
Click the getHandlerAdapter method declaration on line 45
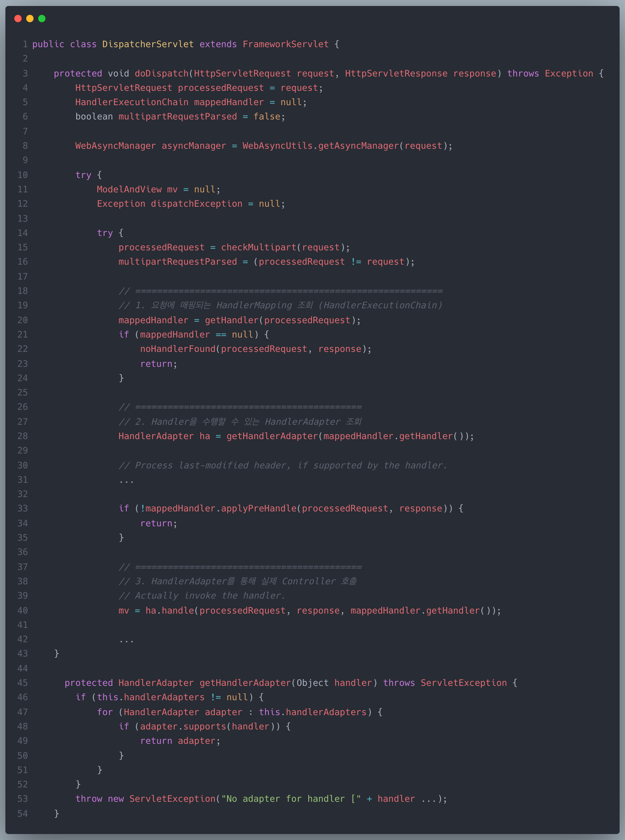click(x=245, y=683)
